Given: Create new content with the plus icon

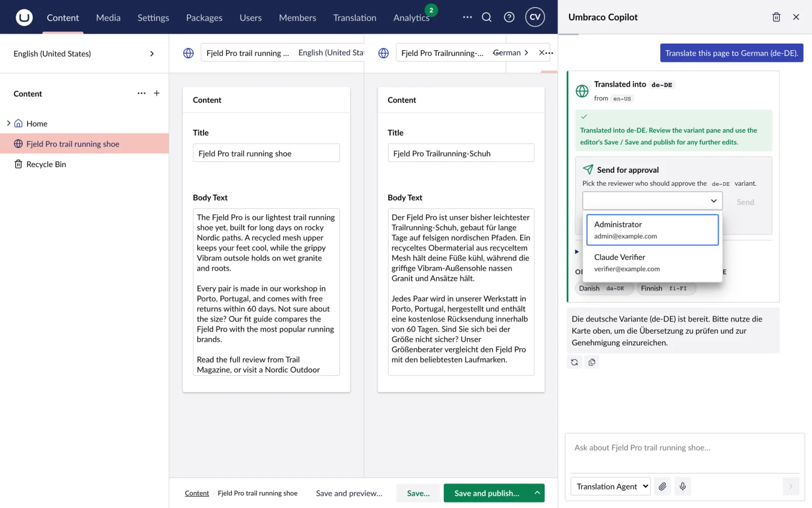Looking at the screenshot, I should click(x=157, y=93).
